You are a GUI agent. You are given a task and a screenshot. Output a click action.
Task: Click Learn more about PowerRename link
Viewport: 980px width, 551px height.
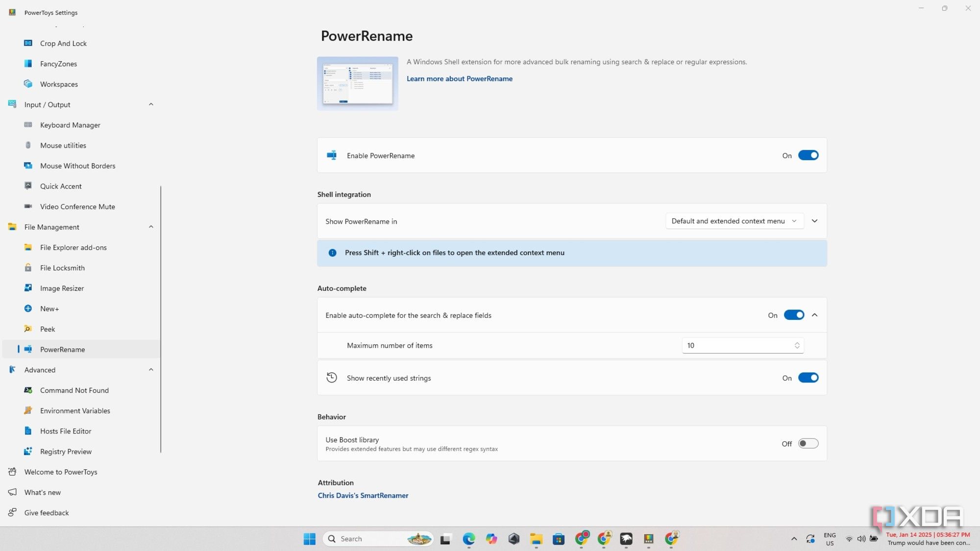coord(459,78)
